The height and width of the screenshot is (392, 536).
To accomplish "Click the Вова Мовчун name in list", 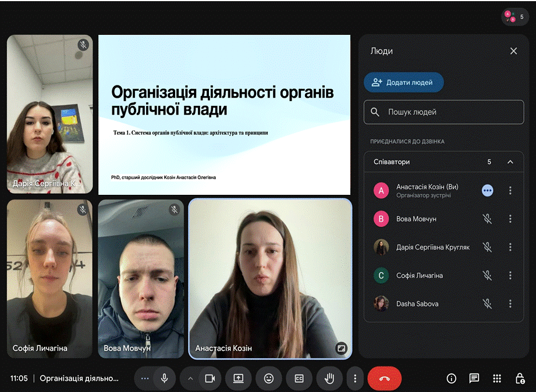I will click(416, 219).
